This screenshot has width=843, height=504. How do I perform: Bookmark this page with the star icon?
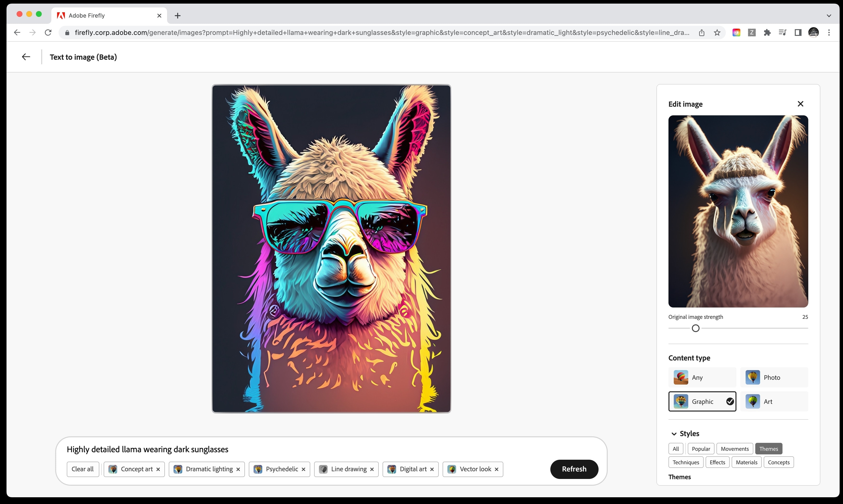pyautogui.click(x=717, y=33)
